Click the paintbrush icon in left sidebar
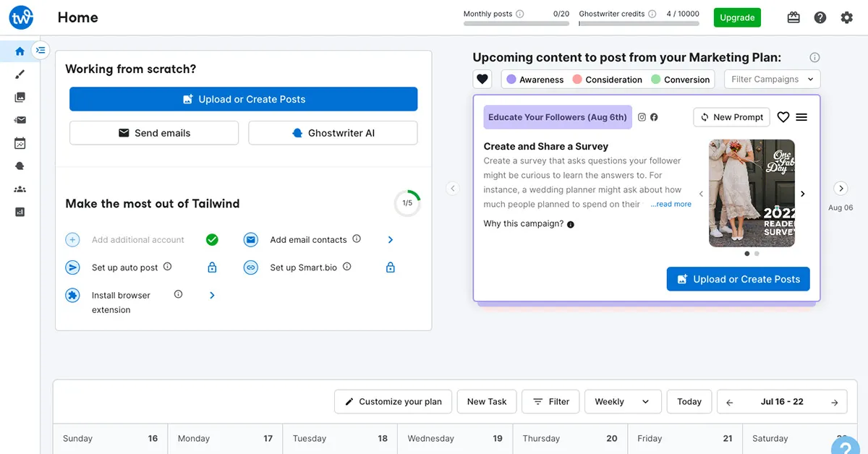The width and height of the screenshot is (868, 454). pos(20,74)
